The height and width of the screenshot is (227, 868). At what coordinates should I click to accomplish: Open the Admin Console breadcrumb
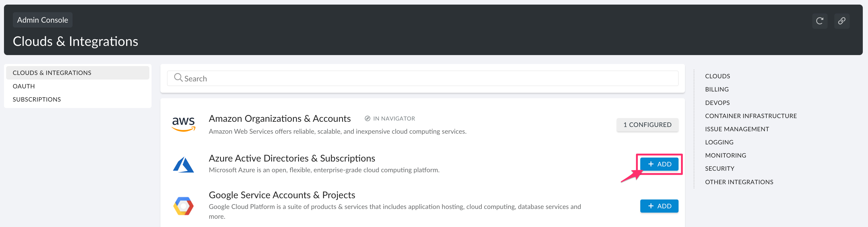pos(43,20)
